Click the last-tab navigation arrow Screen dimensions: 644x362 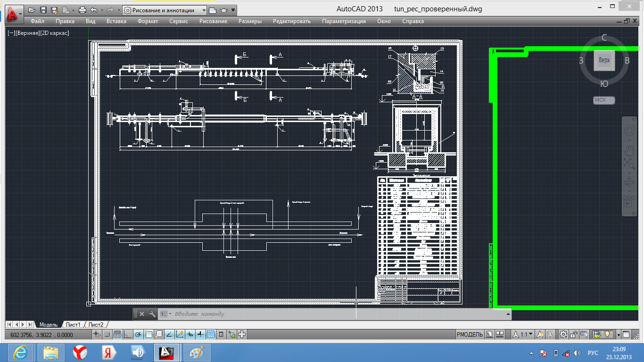coord(30,325)
